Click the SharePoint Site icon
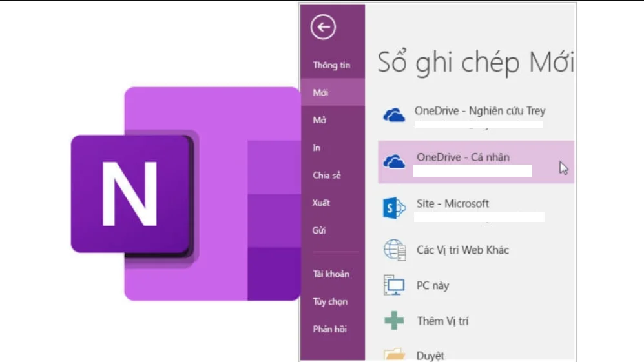The width and height of the screenshot is (644, 362). (x=394, y=208)
